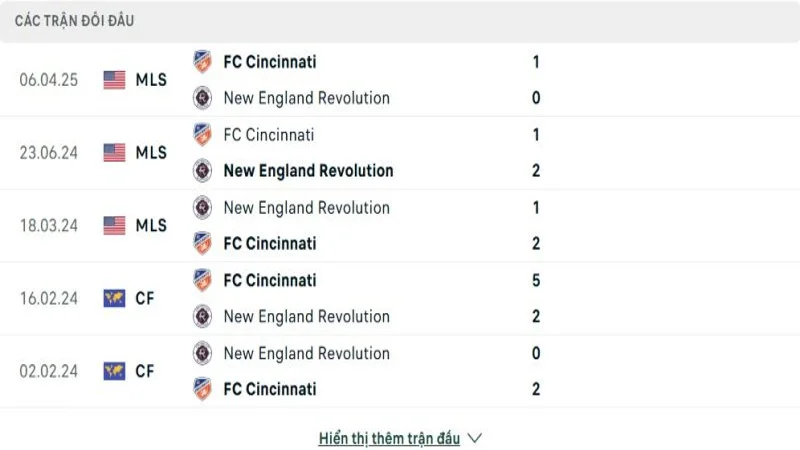Image resolution: width=800 pixels, height=450 pixels.
Task: Select 'CÁC TRẬN ĐỐI ĐẦU' section header
Action: pyautogui.click(x=75, y=21)
